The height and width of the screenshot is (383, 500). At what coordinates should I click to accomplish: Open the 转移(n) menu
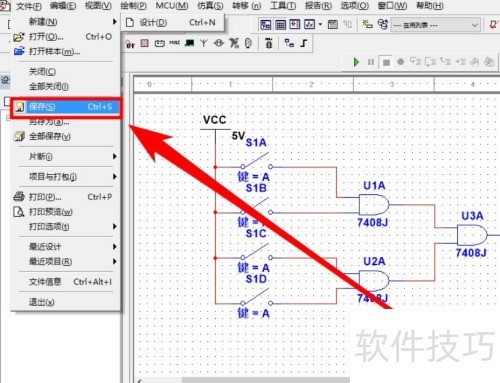coord(247,6)
